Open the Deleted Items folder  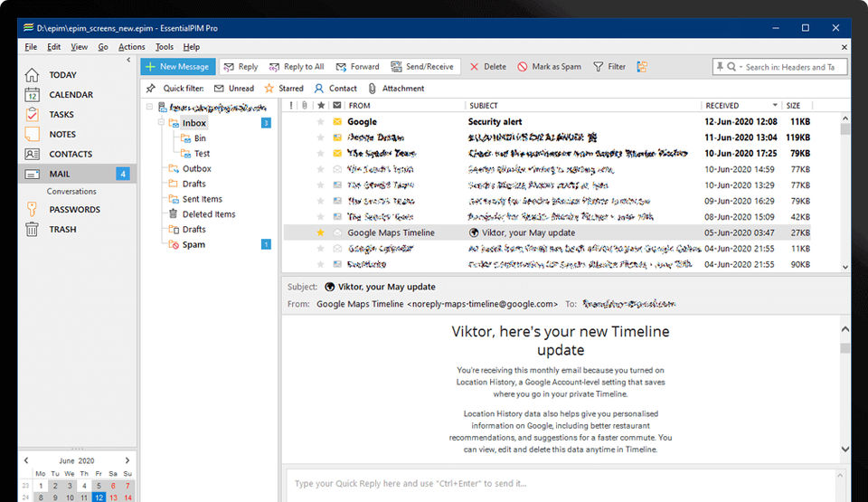click(209, 213)
